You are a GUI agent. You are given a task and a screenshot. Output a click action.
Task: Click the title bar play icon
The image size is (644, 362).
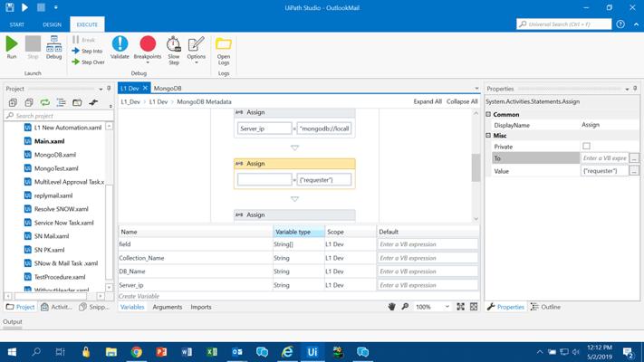pyautogui.click(x=24, y=7)
